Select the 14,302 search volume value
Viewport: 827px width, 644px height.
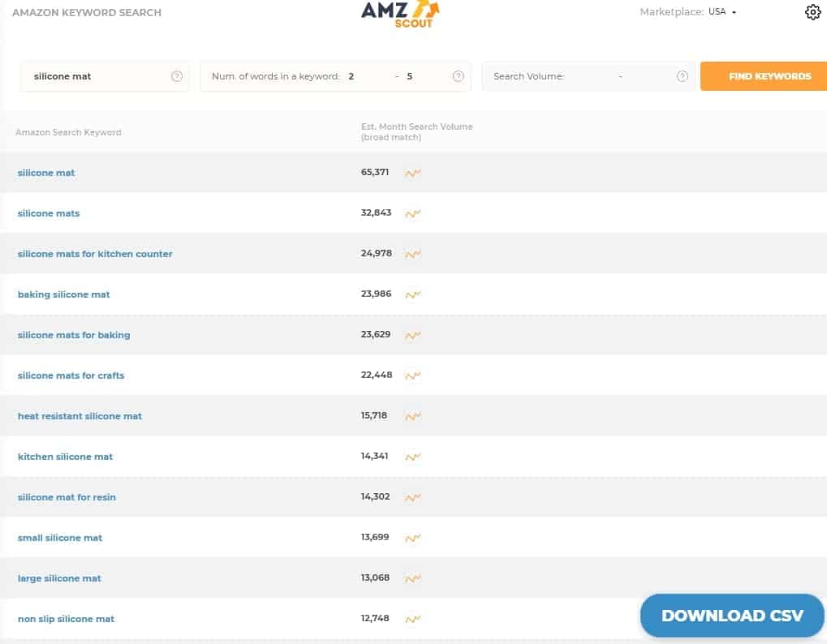[x=376, y=497]
